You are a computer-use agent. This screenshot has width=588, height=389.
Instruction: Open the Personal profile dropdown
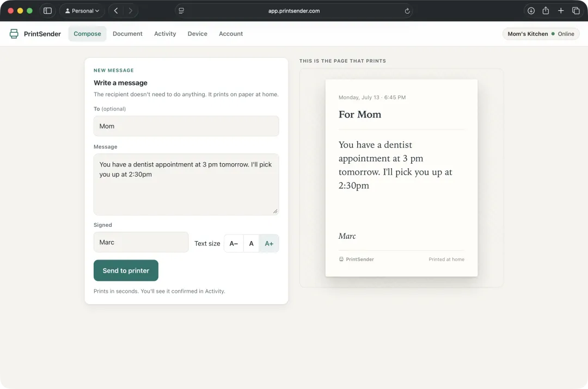click(x=82, y=11)
